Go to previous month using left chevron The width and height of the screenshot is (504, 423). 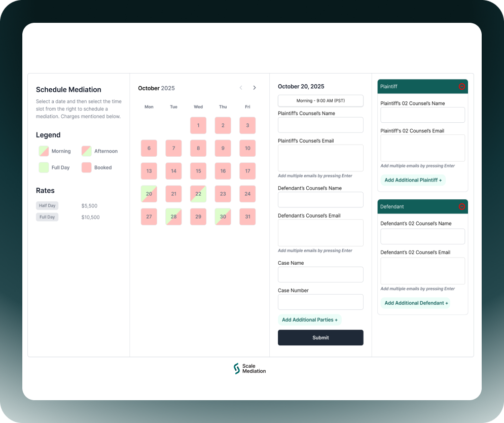(x=241, y=88)
